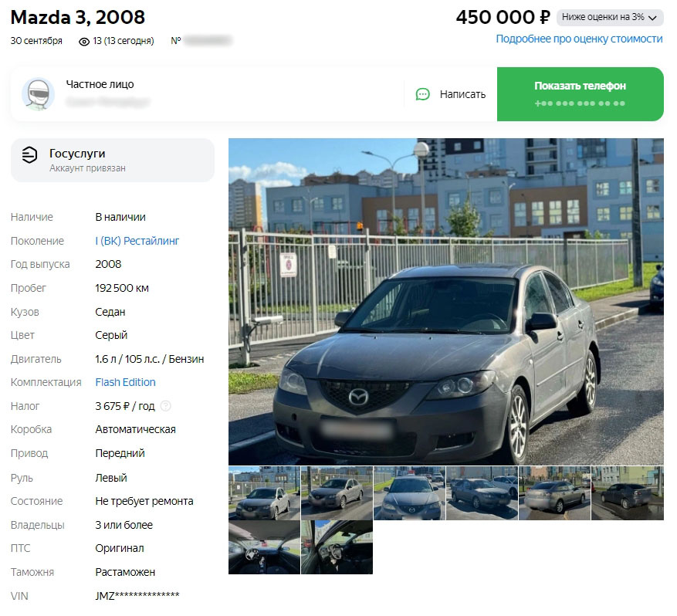
Task: Click the PTS value 'Оригинал'
Action: click(120, 548)
